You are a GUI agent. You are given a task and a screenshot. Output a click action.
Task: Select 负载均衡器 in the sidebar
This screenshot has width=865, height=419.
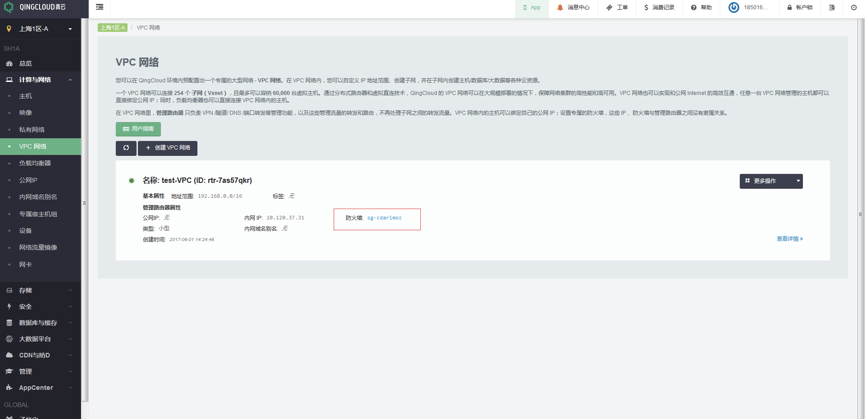click(35, 163)
